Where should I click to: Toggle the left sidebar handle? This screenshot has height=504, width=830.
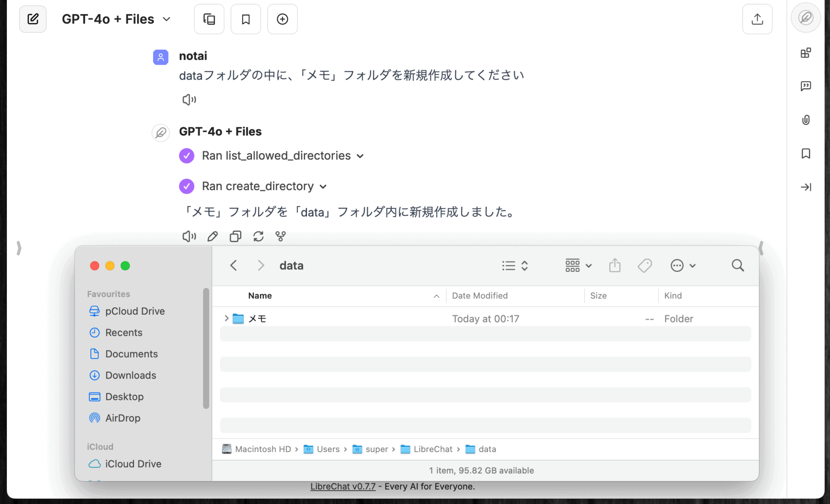point(19,248)
